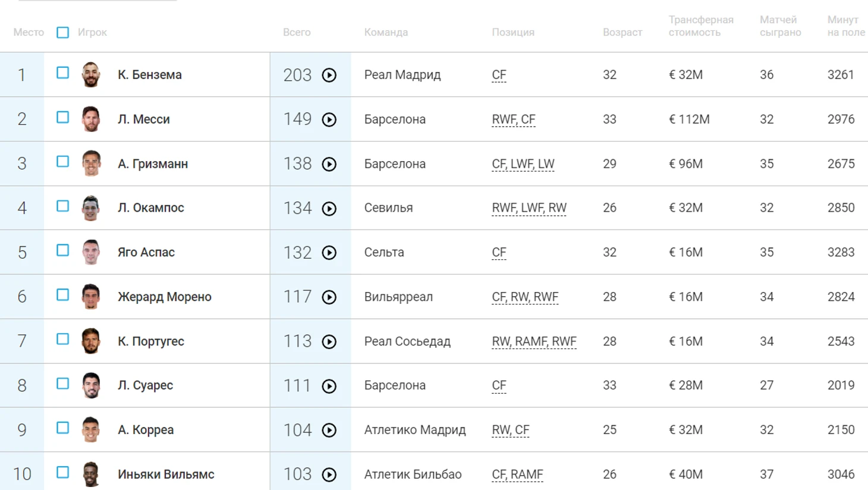Select the checkbox for К. Бензема
This screenshot has width=868, height=490.
[x=62, y=73]
